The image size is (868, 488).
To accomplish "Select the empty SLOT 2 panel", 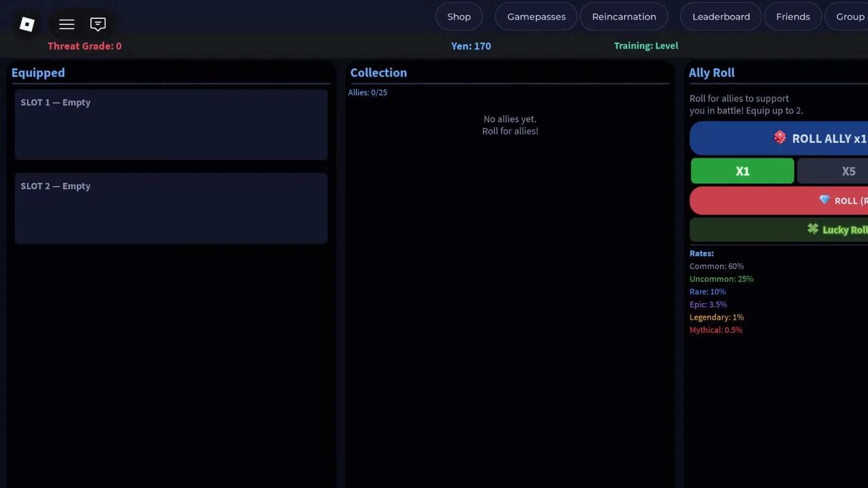I will (171, 208).
